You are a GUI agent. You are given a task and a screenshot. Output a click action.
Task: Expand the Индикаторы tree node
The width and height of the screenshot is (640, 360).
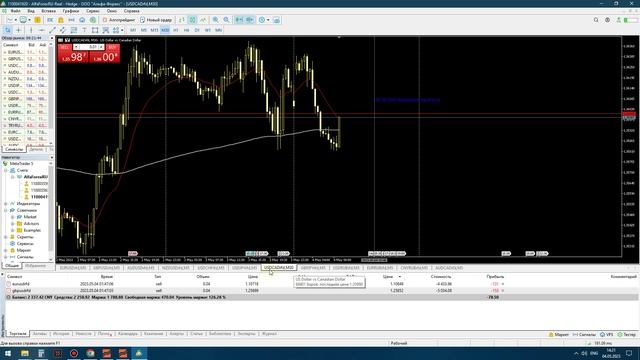[6, 204]
